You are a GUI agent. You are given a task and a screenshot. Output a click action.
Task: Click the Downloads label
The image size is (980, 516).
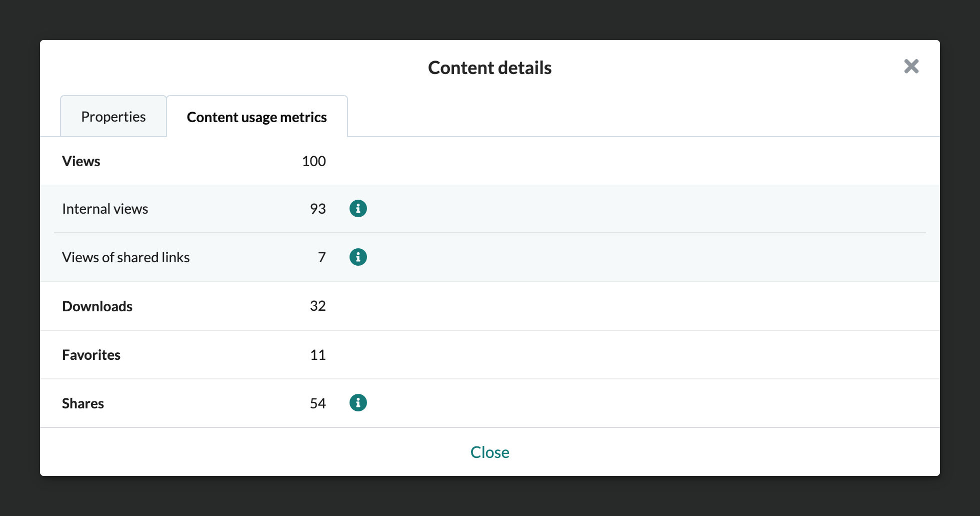pyautogui.click(x=97, y=306)
